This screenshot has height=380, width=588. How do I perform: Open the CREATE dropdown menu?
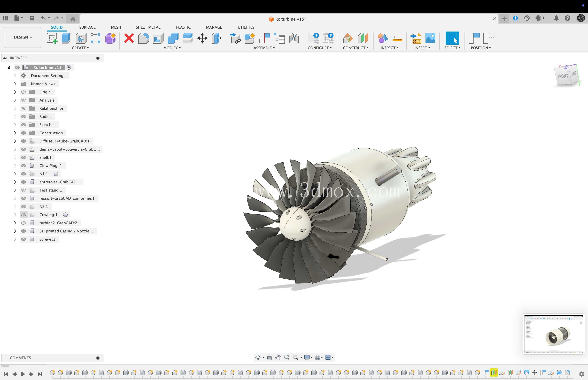point(80,48)
